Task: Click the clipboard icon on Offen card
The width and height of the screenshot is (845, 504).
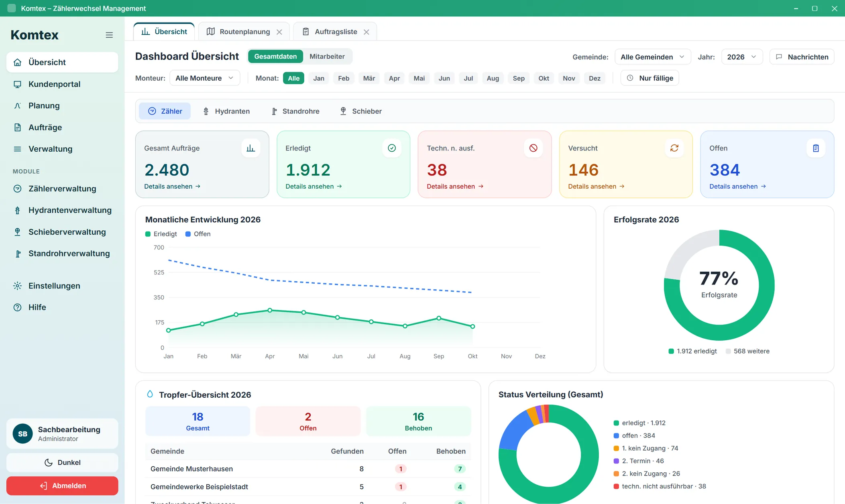Action: point(816,148)
